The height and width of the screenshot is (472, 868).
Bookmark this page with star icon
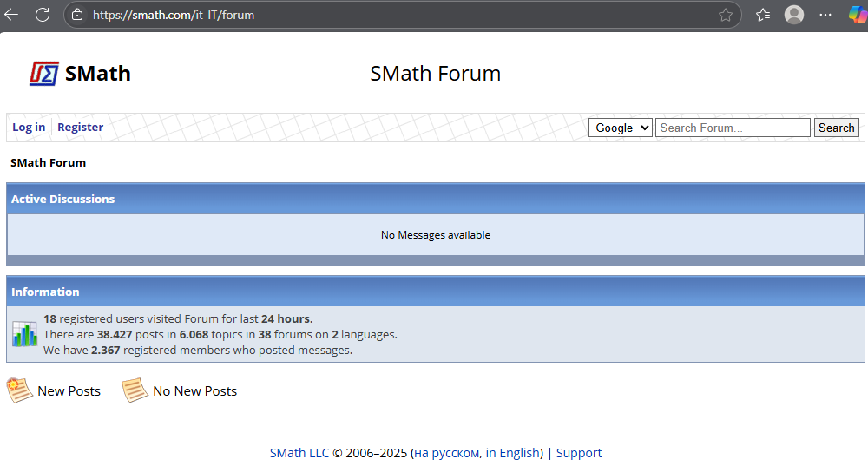726,15
